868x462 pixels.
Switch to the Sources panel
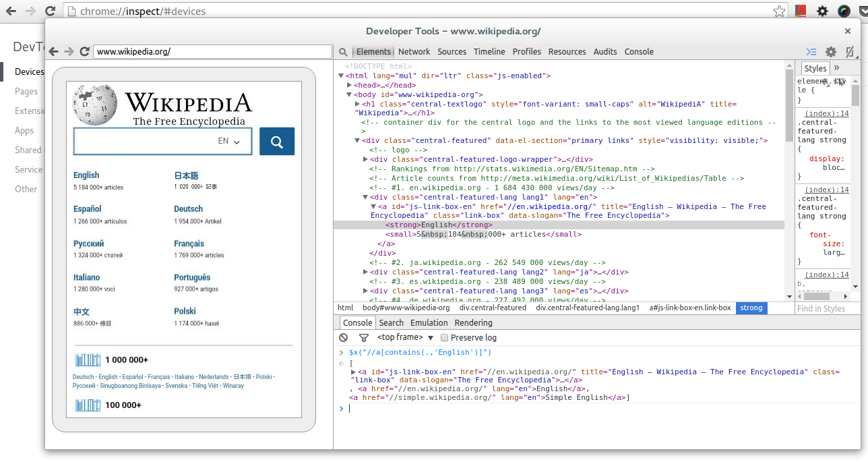pyautogui.click(x=452, y=52)
